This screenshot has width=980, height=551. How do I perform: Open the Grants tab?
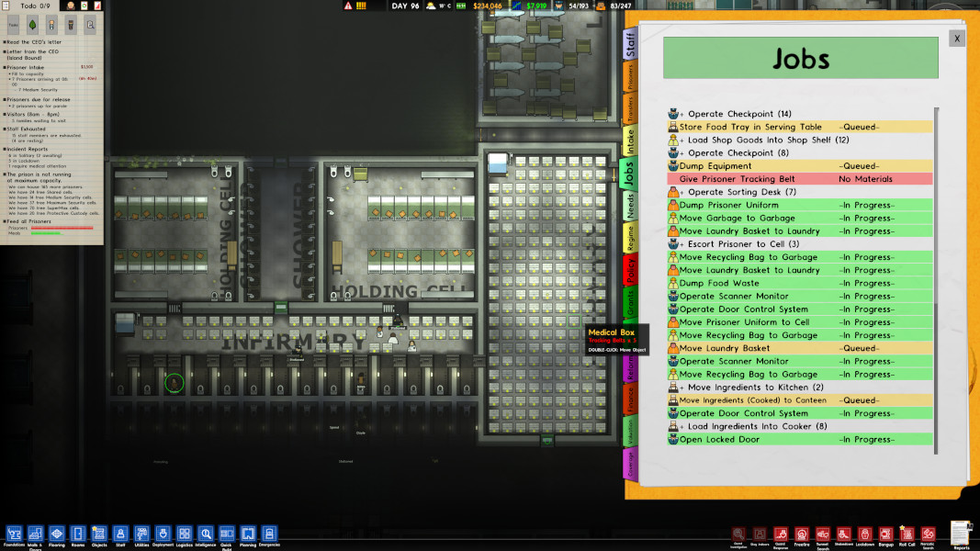[630, 302]
